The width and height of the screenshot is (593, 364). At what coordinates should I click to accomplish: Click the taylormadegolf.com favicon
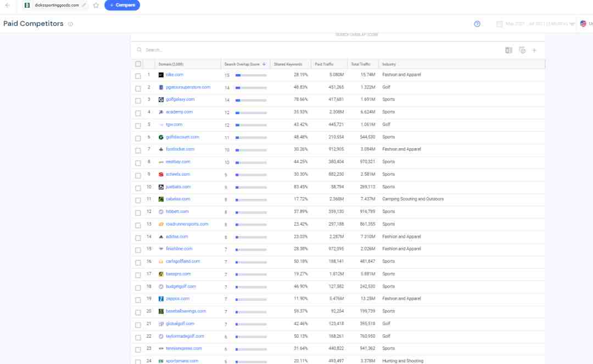pos(161,337)
